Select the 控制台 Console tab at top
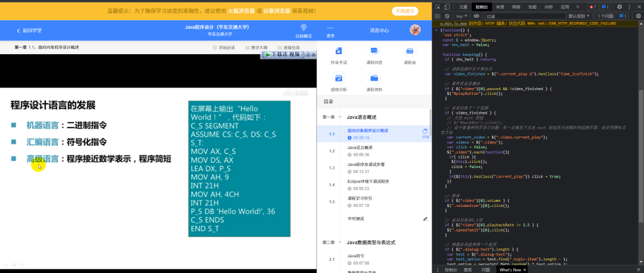This screenshot has width=644, height=273. point(482,6)
